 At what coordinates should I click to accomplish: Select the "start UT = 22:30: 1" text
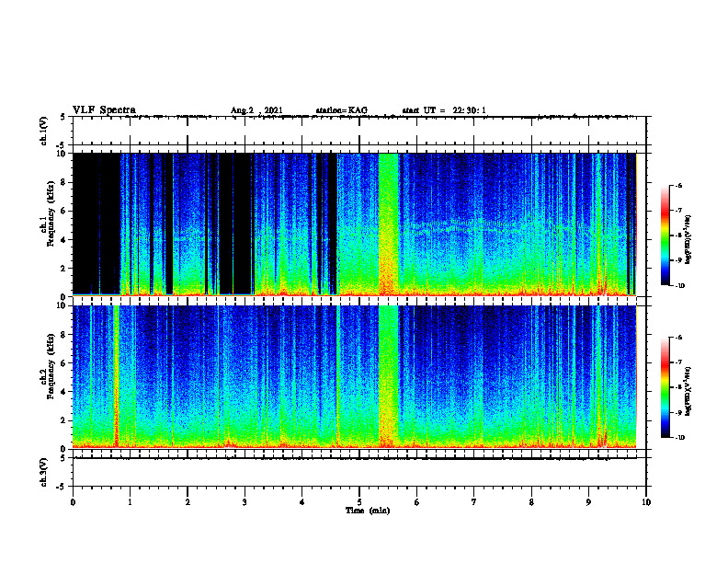pyautogui.click(x=444, y=110)
